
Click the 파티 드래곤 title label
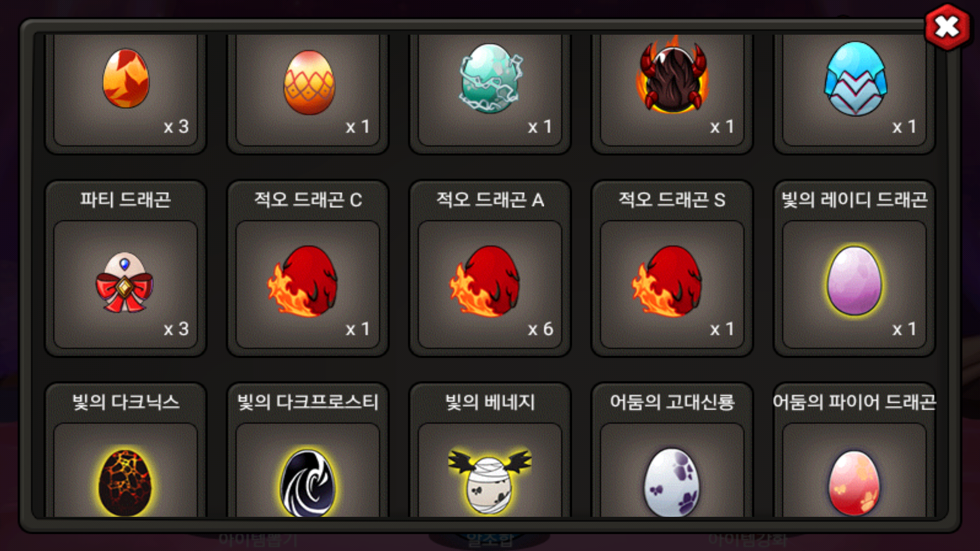tap(126, 199)
